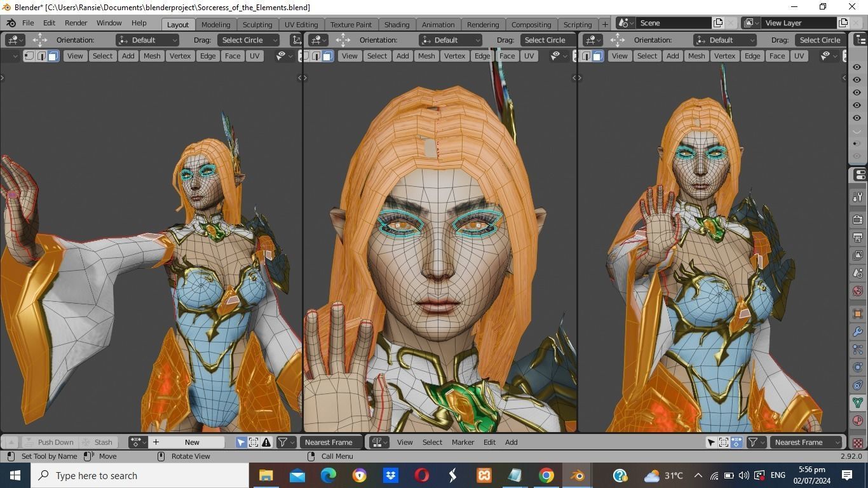Open the left timeline Nearest Frame dropdown
Screen dimensions: 868x488
[x=330, y=442]
